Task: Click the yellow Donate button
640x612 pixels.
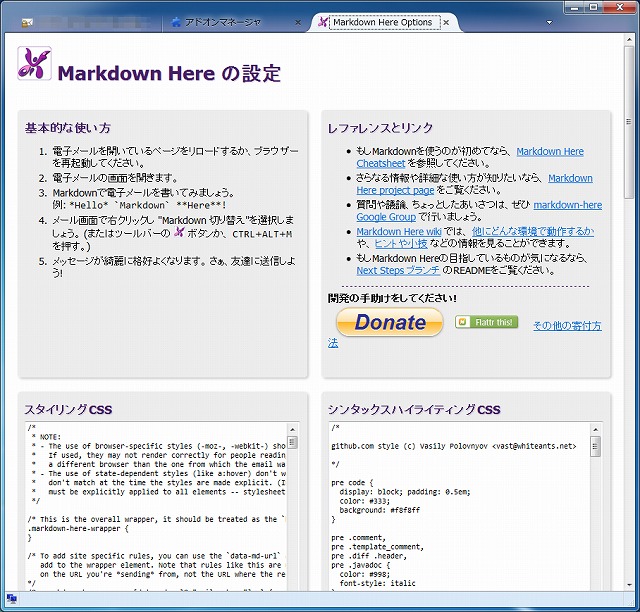Action: point(389,322)
